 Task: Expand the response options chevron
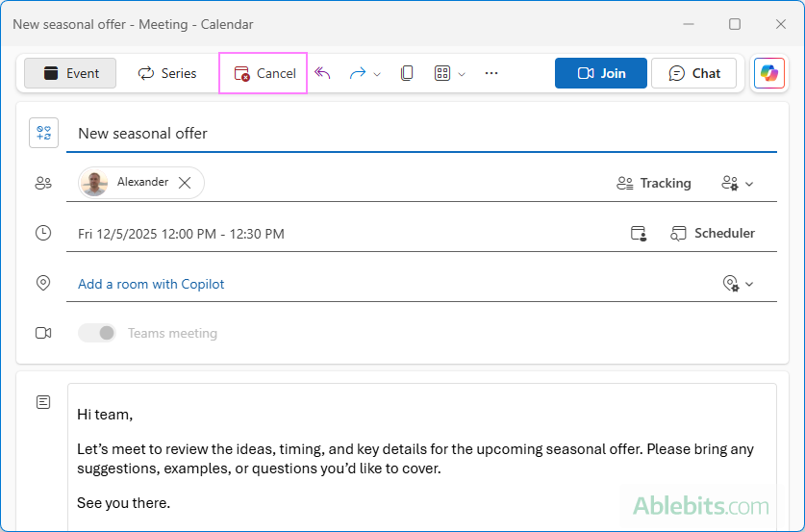(749, 184)
